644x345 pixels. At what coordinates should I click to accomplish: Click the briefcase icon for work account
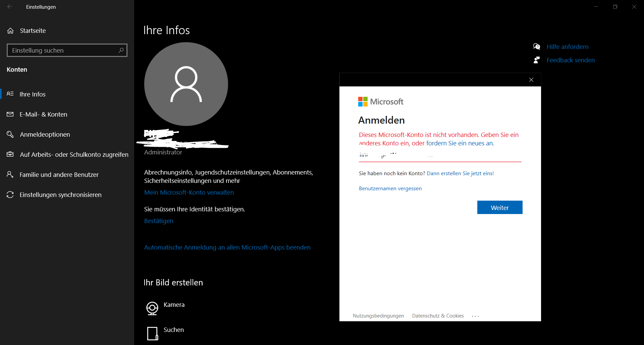pyautogui.click(x=10, y=154)
